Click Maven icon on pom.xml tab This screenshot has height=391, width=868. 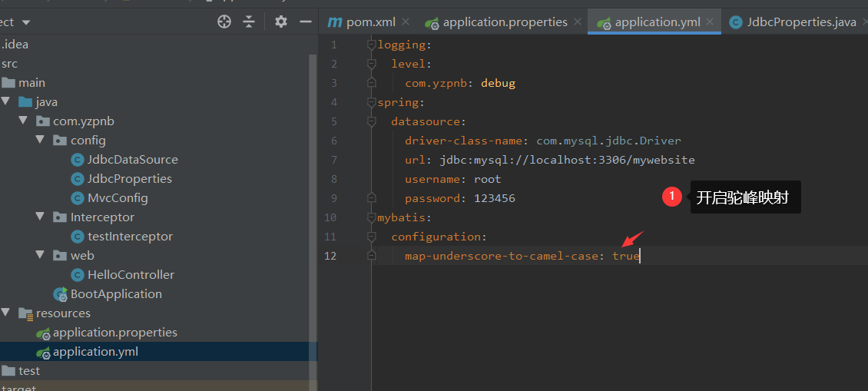tap(335, 22)
